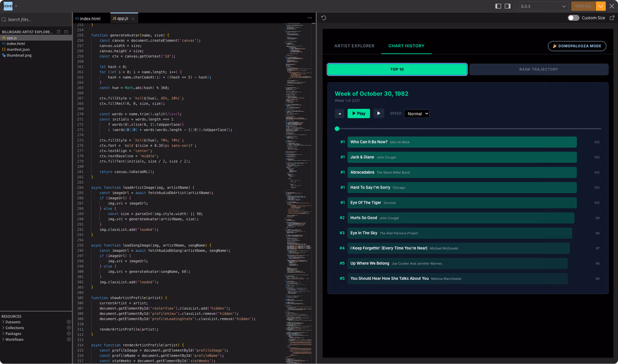Step to previous chart week
The height and width of the screenshot is (364, 618).
(x=339, y=113)
